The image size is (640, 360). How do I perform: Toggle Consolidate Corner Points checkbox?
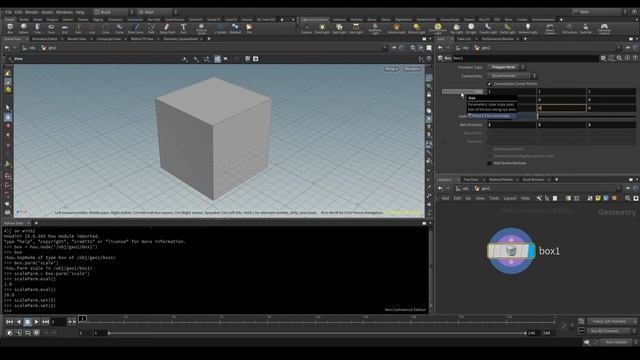point(490,84)
